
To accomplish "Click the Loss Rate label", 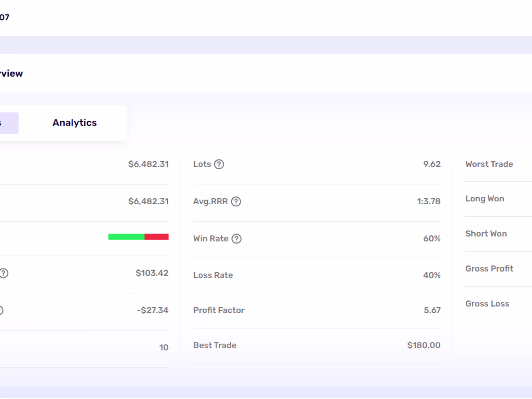I will coord(213,275).
